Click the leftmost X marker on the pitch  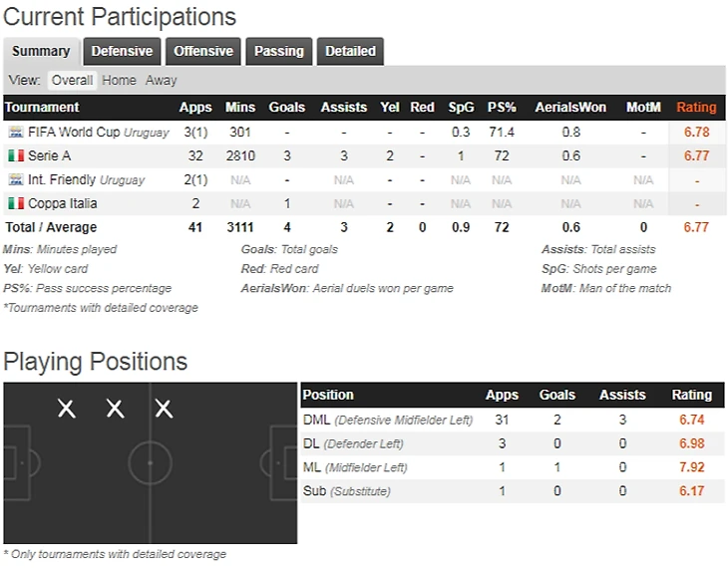pyautogui.click(x=67, y=408)
